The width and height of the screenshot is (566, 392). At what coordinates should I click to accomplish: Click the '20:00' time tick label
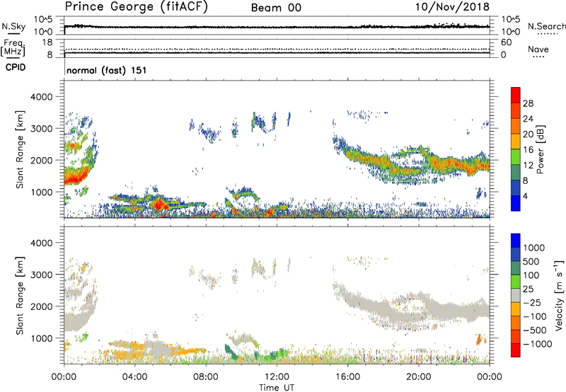coord(419,377)
